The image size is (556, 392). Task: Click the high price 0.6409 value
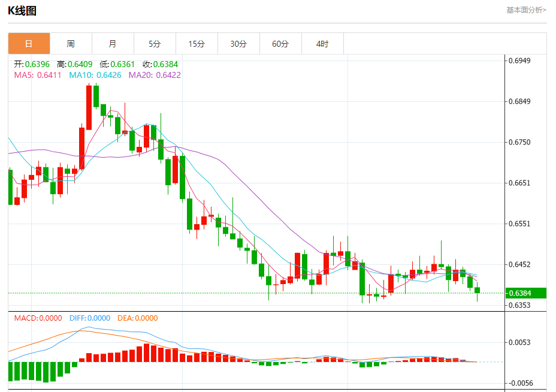pyautogui.click(x=80, y=64)
